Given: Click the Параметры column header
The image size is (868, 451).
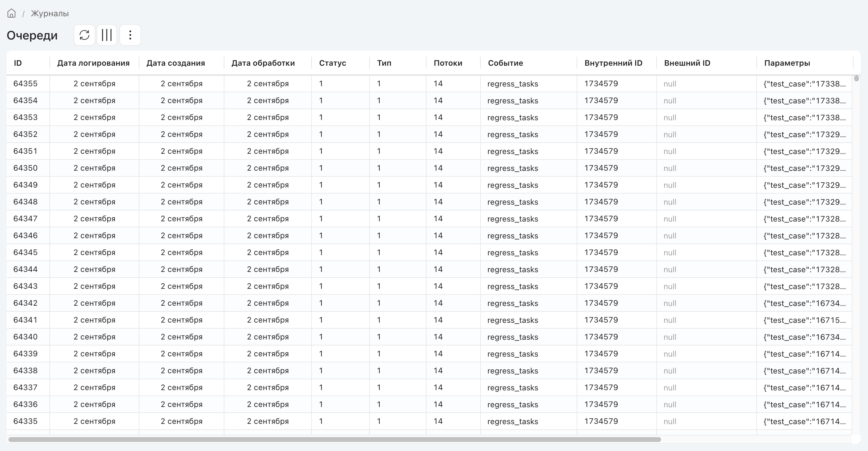Looking at the screenshot, I should [x=787, y=63].
